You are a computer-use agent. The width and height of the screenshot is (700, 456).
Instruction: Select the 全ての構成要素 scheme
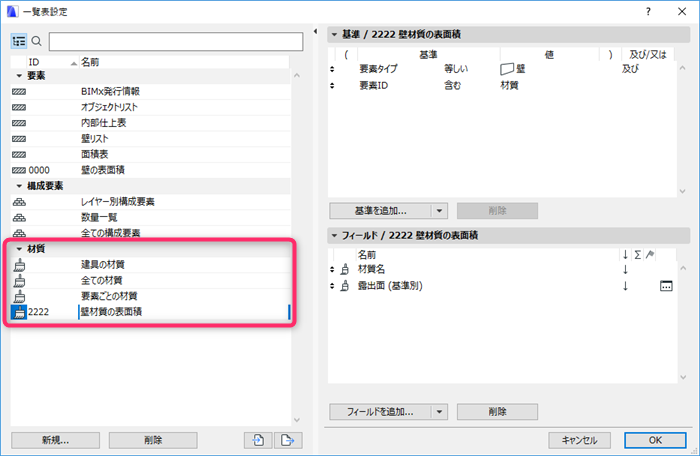(x=150, y=233)
